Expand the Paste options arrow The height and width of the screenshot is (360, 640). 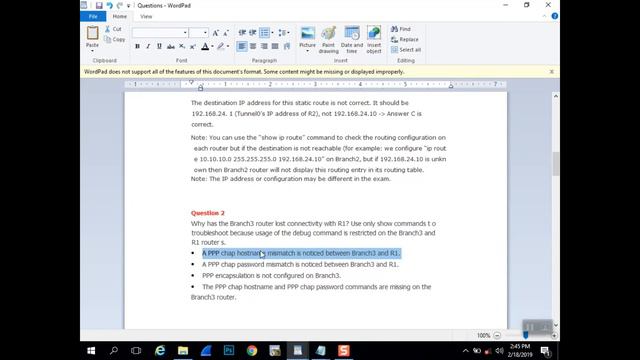92,51
